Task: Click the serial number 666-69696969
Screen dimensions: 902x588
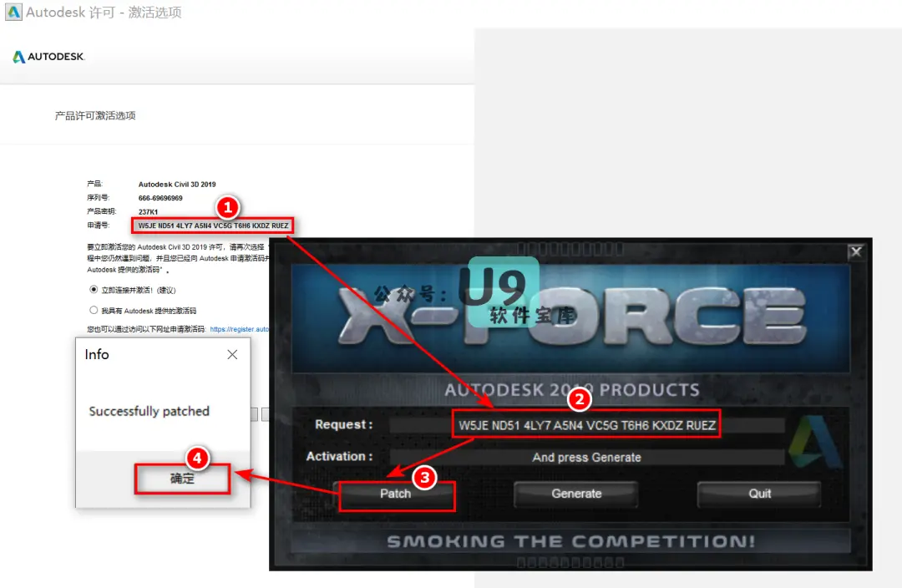Action: click(x=160, y=198)
